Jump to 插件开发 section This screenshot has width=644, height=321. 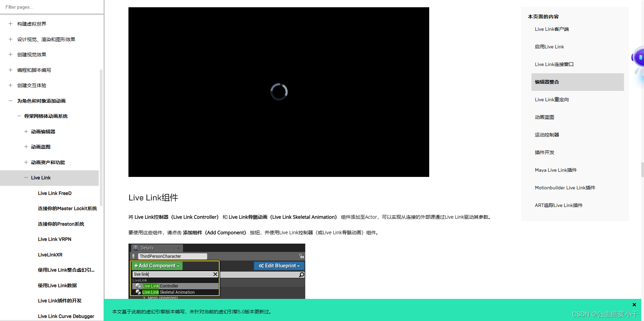[545, 152]
